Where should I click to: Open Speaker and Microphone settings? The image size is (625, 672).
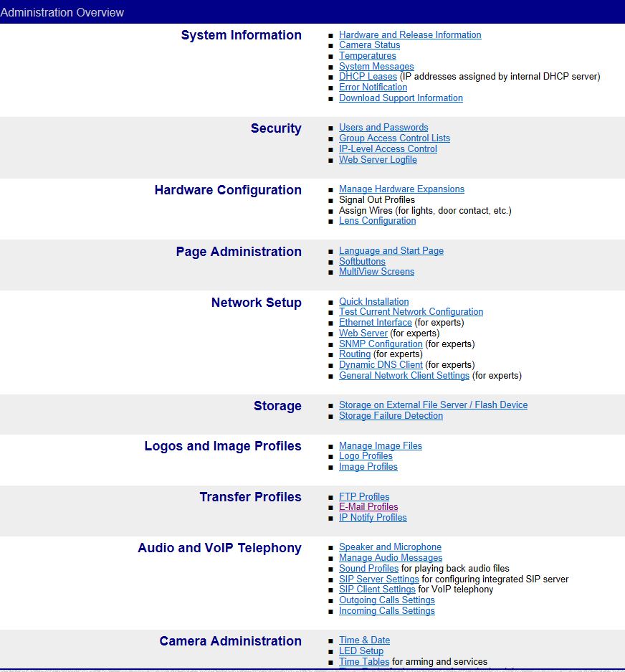tap(390, 547)
